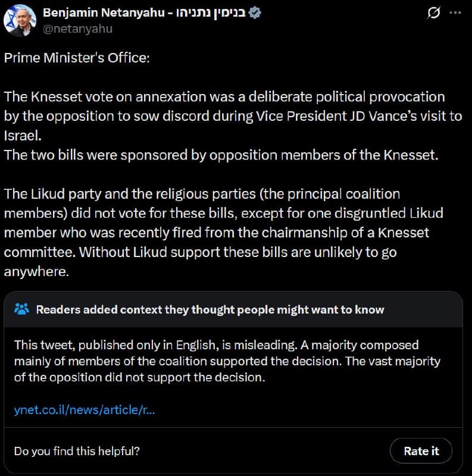Click the Prime Minister's Office opening line

pyautogui.click(x=77, y=58)
